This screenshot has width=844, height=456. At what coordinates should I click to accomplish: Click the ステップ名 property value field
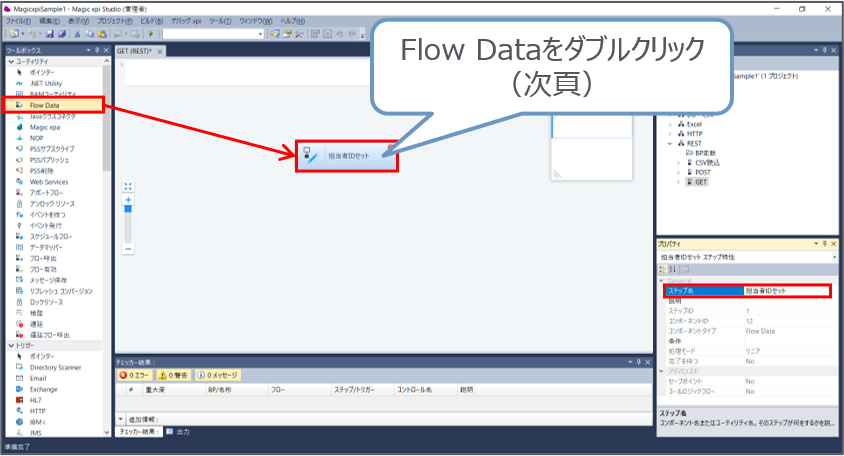pyautogui.click(x=786, y=290)
